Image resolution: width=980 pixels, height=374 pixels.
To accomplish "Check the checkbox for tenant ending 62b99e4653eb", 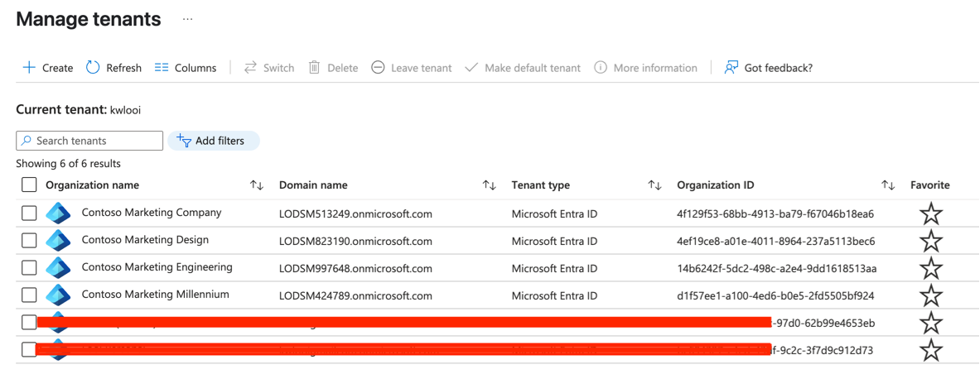I will coord(29,322).
